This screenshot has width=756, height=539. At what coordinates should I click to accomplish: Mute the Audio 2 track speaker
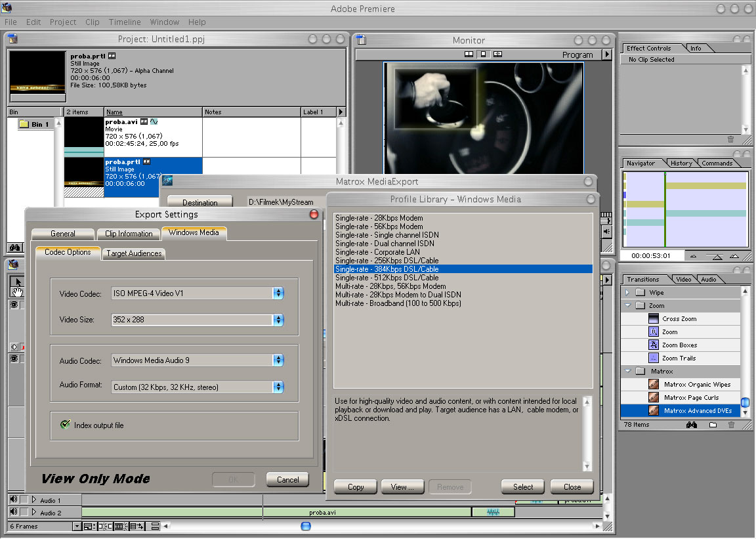(14, 512)
